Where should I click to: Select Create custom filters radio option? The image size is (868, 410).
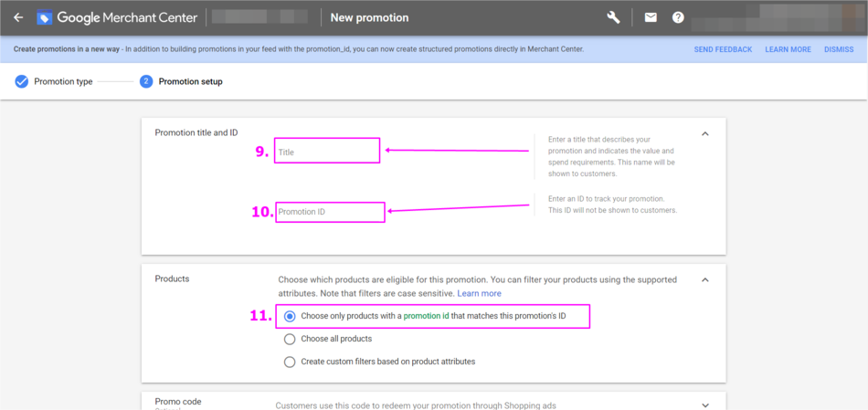click(290, 362)
